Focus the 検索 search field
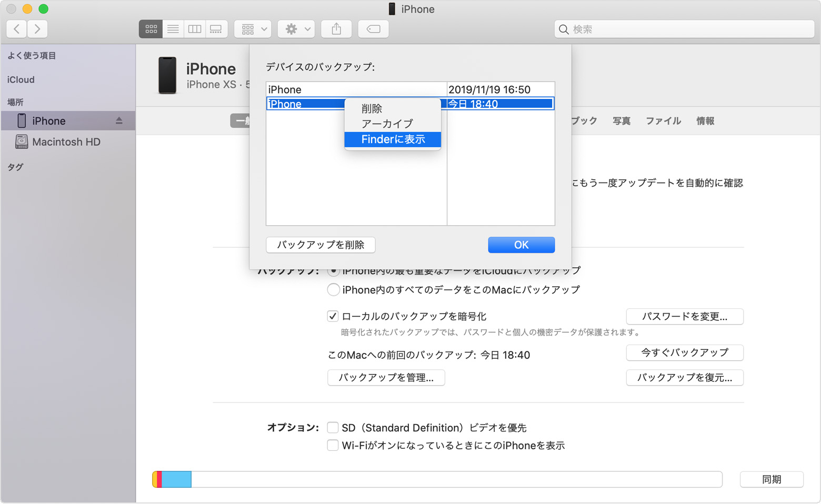 pos(684,29)
